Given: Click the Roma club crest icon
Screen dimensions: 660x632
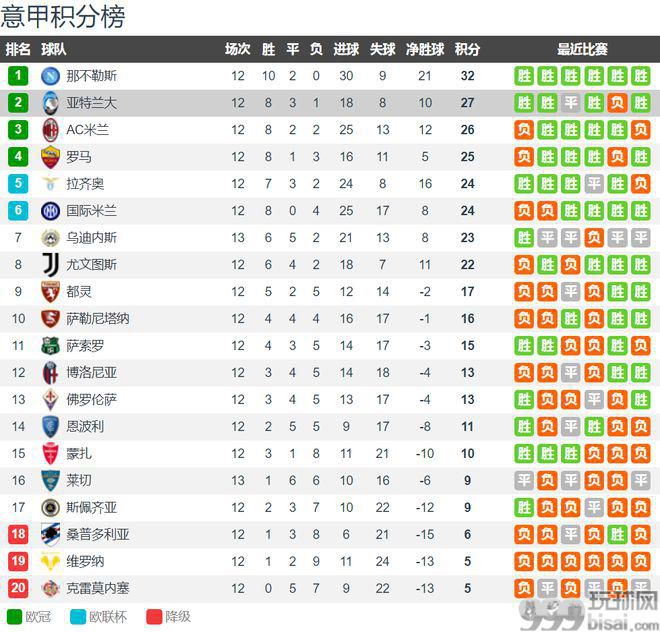Looking at the screenshot, I should point(51,157).
